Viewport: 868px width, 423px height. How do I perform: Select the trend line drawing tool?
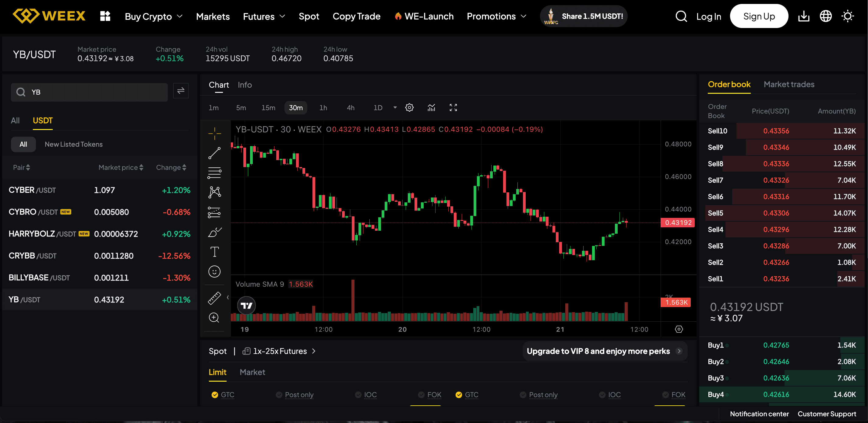click(214, 153)
